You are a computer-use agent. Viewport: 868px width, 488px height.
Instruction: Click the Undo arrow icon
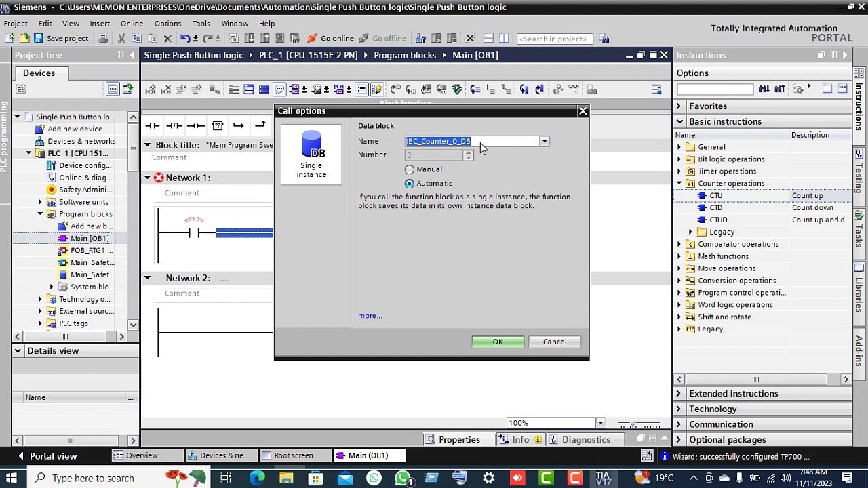[x=185, y=39]
